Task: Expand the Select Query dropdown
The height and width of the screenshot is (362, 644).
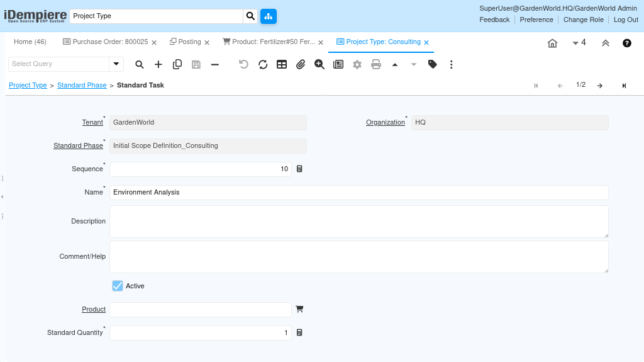Action: pos(116,64)
